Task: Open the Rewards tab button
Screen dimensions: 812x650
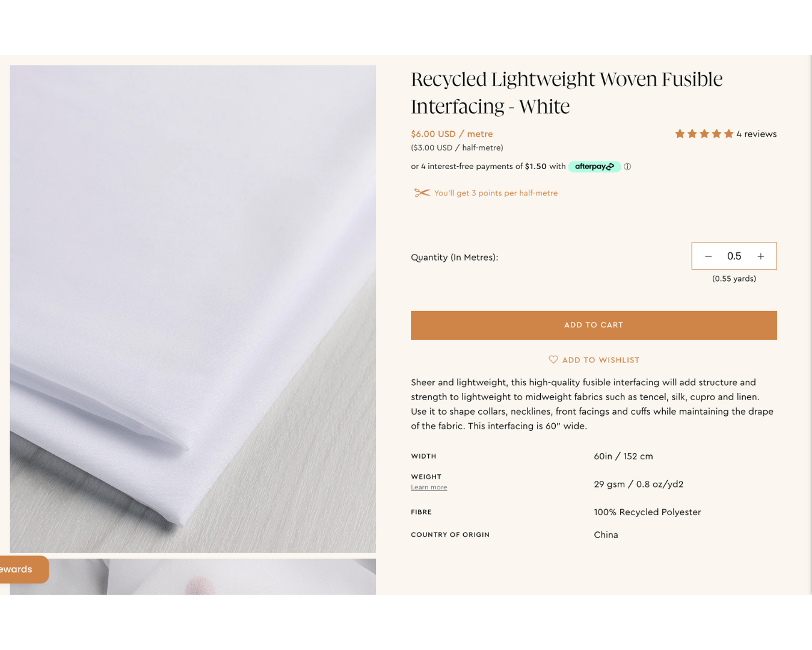Action: (22, 569)
